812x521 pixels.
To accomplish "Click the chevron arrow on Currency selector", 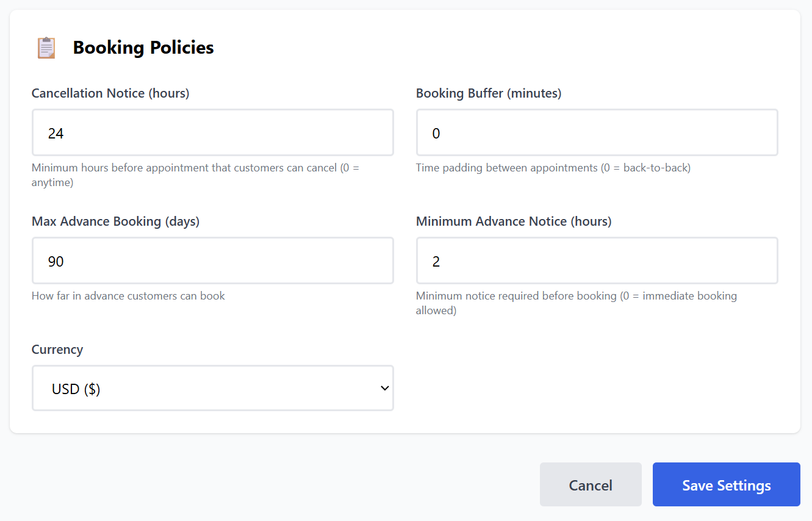I will point(384,389).
